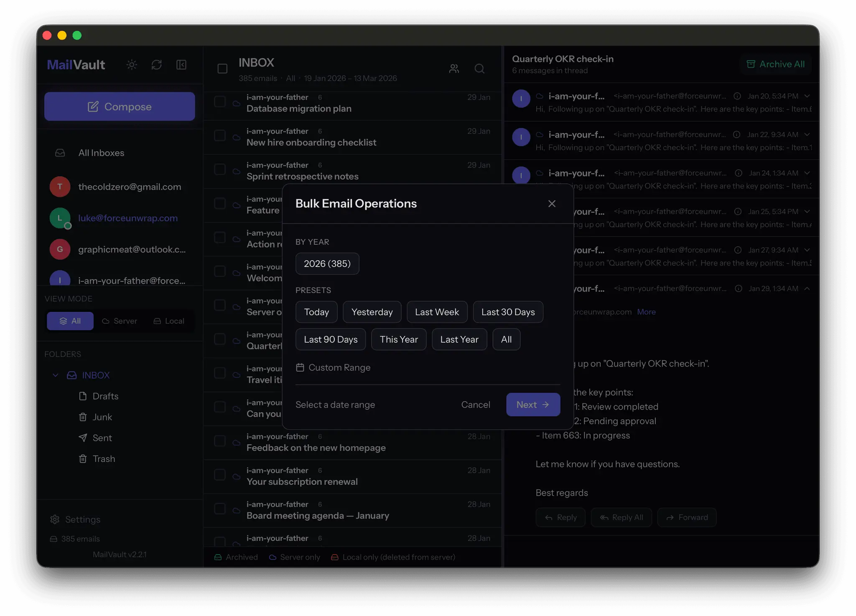Viewport: 856px width, 616px height.
Task: Check the Travel iti email row checkbox
Action: tap(220, 373)
